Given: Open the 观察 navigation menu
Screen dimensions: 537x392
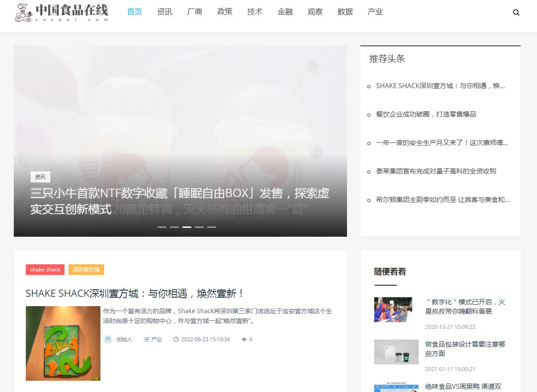Looking at the screenshot, I should [315, 12].
